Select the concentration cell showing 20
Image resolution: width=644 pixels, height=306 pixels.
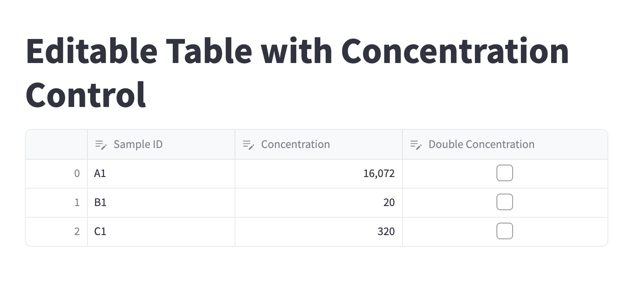(x=318, y=203)
